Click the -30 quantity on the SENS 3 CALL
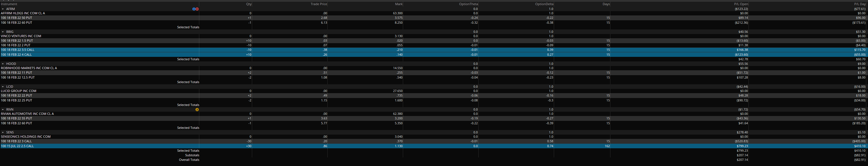Image resolution: width=868 pixels, height=166 pixels. click(x=249, y=141)
